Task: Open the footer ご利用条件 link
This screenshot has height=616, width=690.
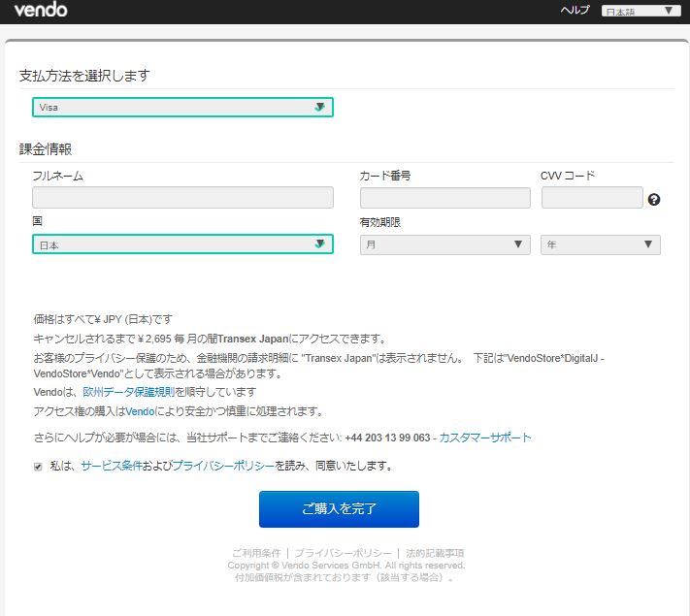Action: [x=256, y=553]
